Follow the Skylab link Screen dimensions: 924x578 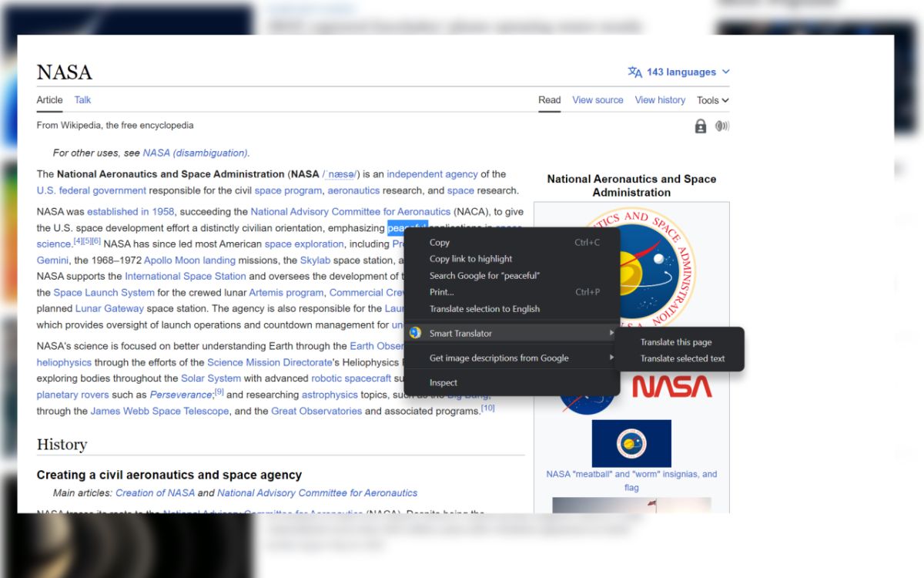(x=315, y=260)
